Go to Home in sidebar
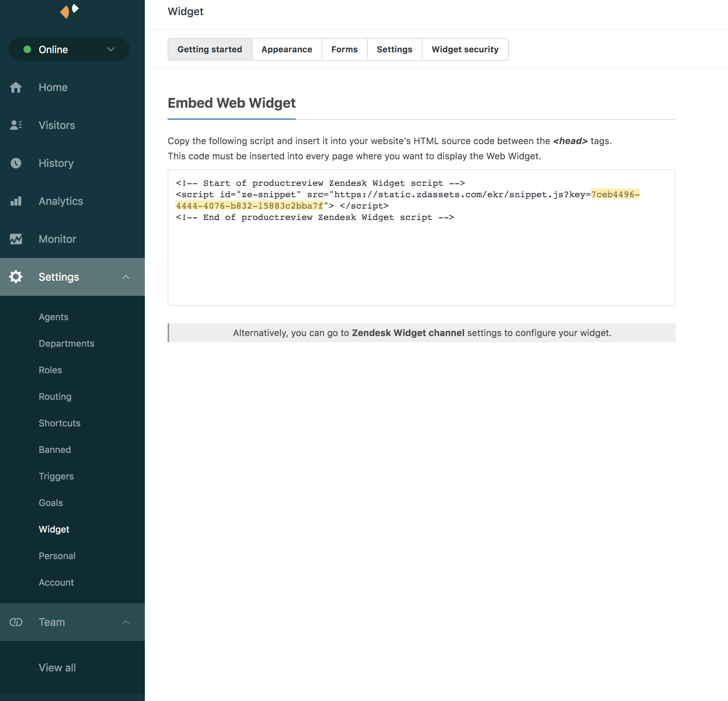Image resolution: width=728 pixels, height=701 pixels. click(x=72, y=87)
